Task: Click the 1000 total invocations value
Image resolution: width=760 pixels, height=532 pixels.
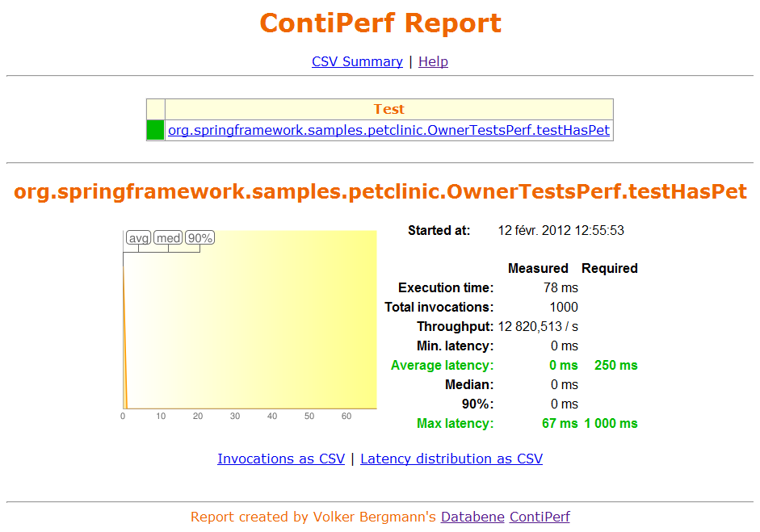Action: 564,307
